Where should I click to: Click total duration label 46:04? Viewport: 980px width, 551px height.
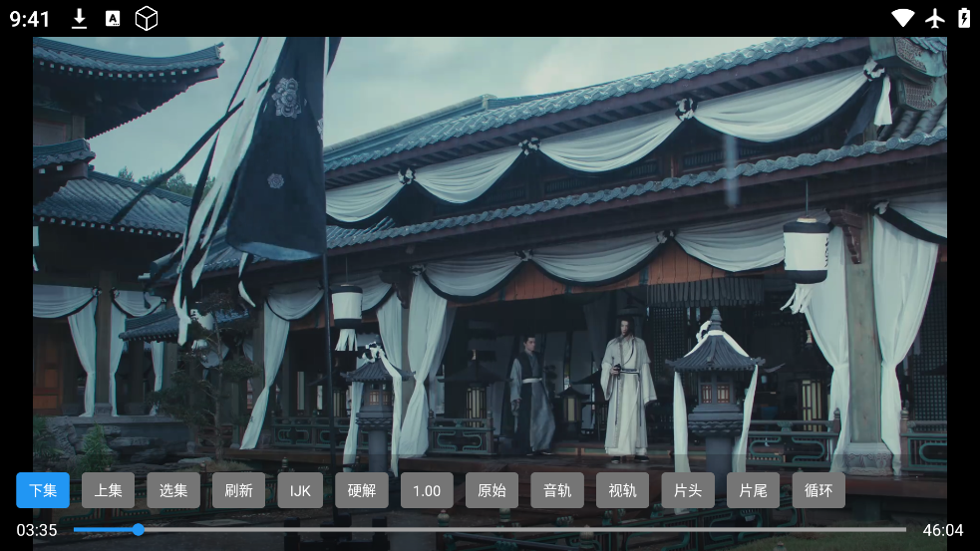[943, 530]
